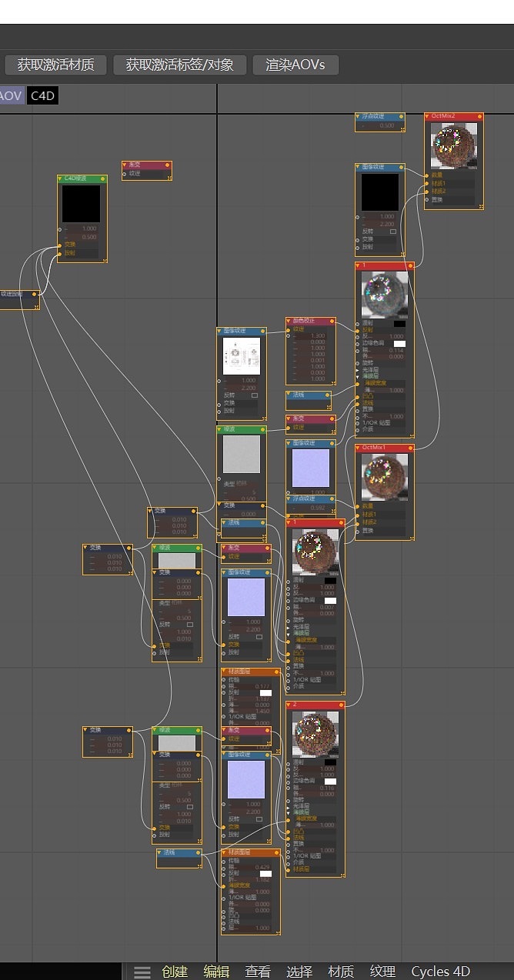514x980 pixels.
Task: Click the C4D噪波 node output port
Action: click(104, 178)
